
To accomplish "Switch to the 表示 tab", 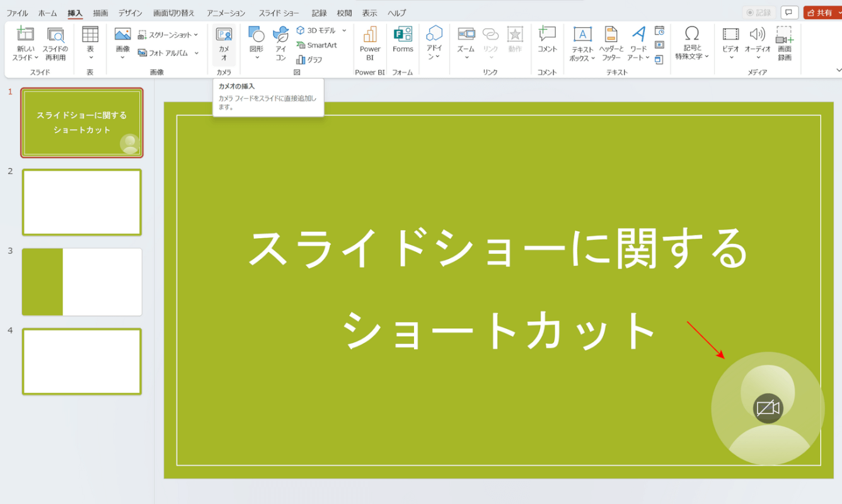I will [x=369, y=13].
